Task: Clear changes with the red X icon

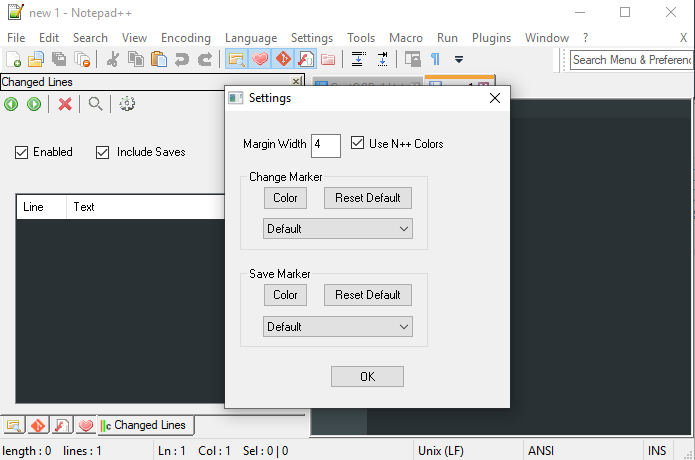Action: 65,104
